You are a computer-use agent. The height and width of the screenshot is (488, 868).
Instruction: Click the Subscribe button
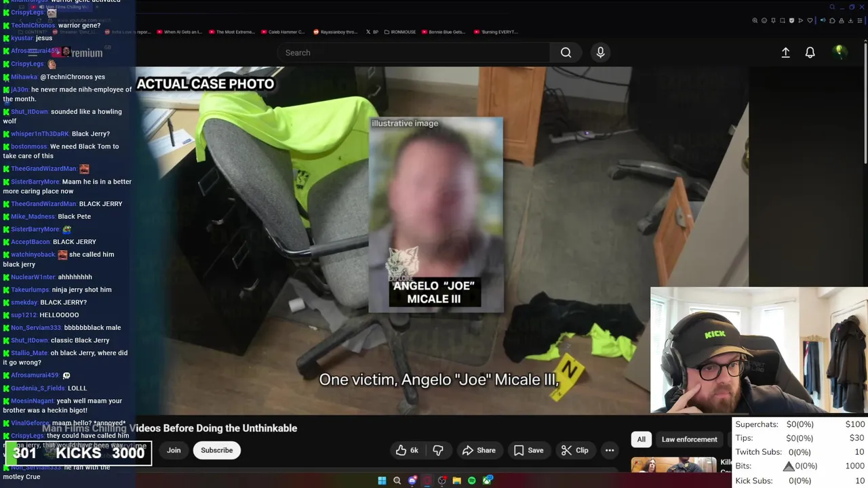(x=217, y=450)
